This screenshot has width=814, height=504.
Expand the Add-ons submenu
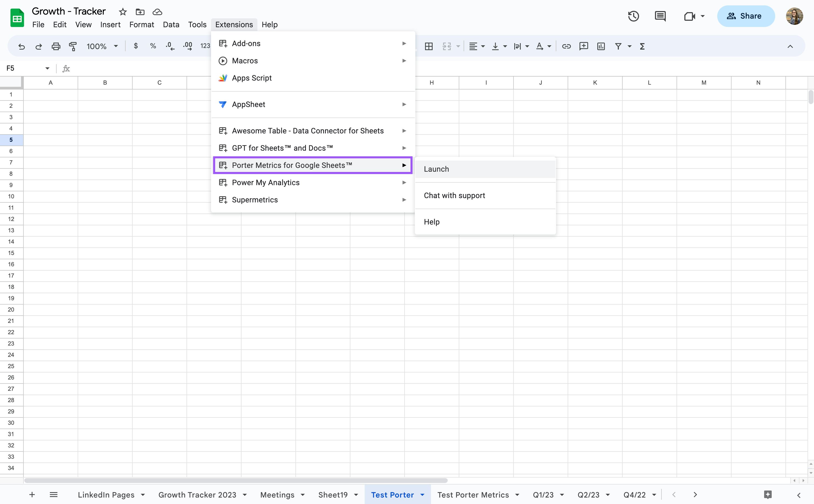pos(313,43)
